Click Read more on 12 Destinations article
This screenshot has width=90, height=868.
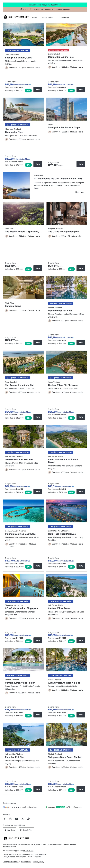pyautogui.click(x=79, y=192)
